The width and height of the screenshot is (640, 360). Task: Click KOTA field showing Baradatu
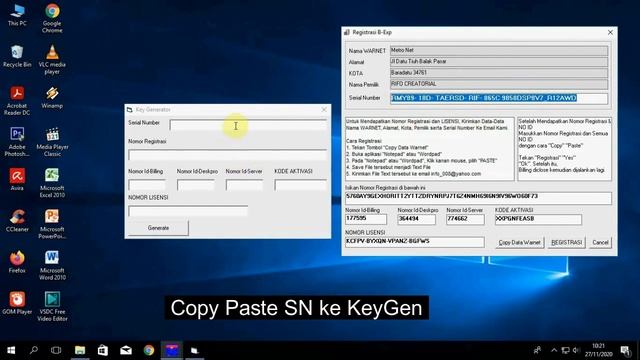(x=499, y=73)
